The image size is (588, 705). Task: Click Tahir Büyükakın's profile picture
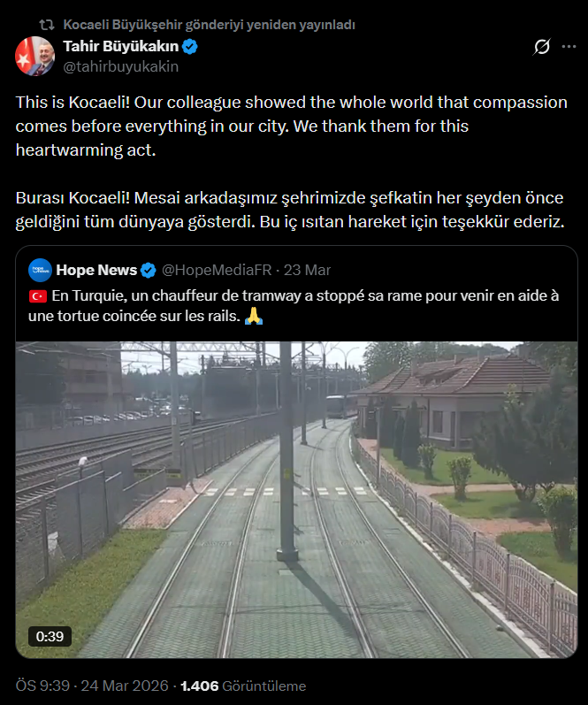coord(34,57)
